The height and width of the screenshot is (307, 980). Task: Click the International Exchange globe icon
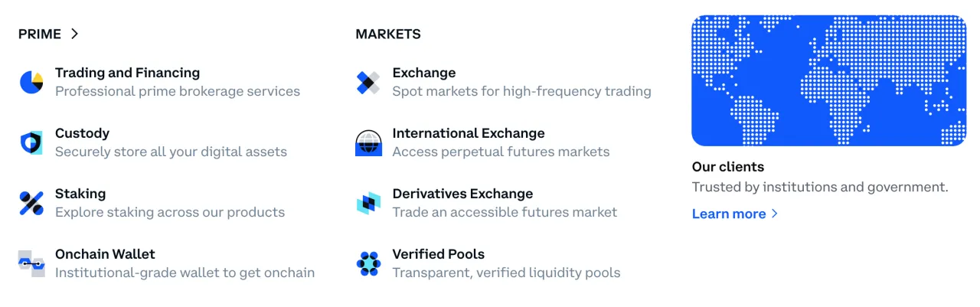(x=368, y=143)
